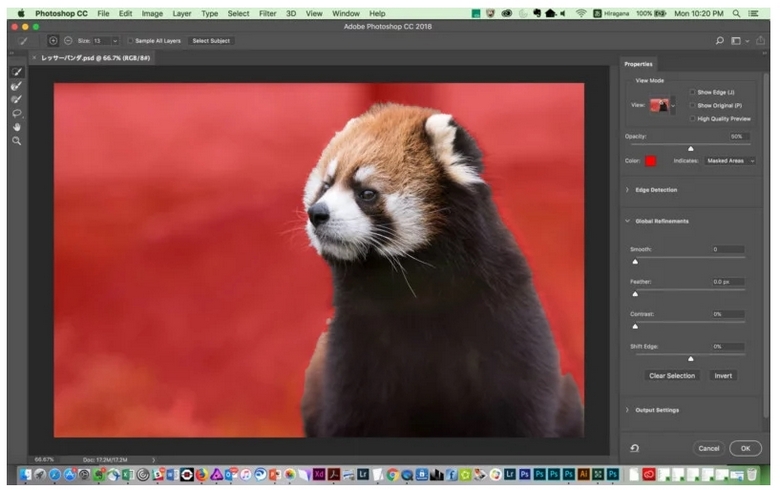Click the Subtract from selection minus icon

(67, 41)
